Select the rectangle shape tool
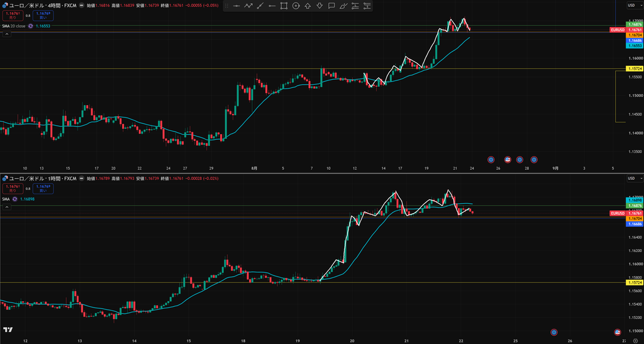 pos(284,6)
